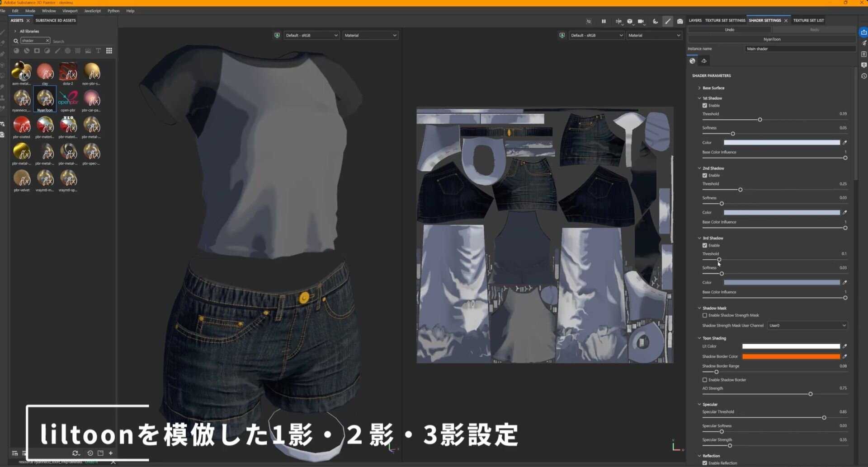Screen dimensions: 868x467
Task: Click the iray render mode icon
Action: coord(655,21)
